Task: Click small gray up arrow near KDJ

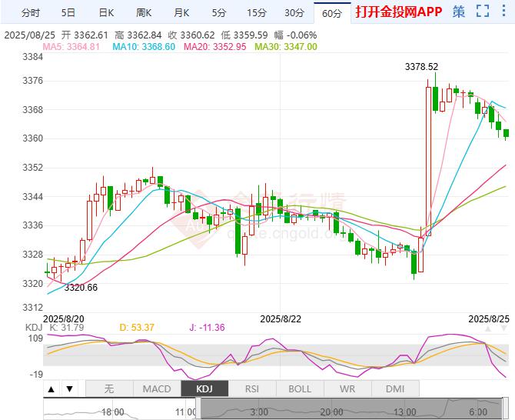Action: pos(488,328)
